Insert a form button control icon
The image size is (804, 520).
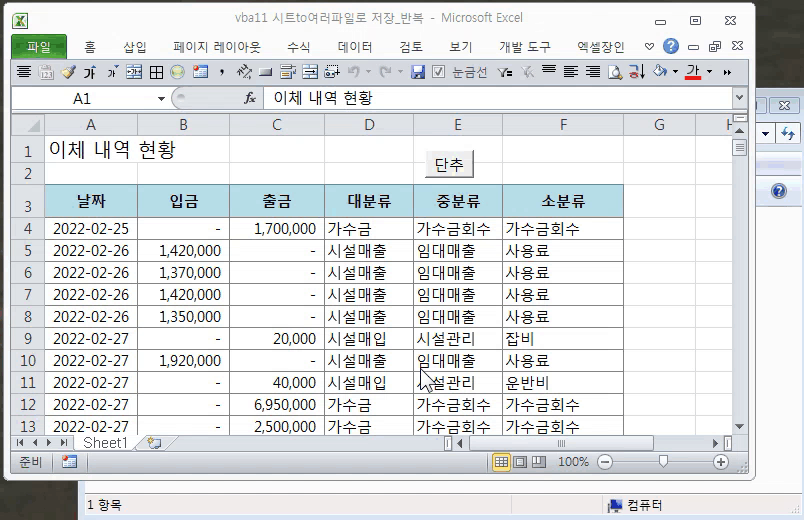click(265, 72)
